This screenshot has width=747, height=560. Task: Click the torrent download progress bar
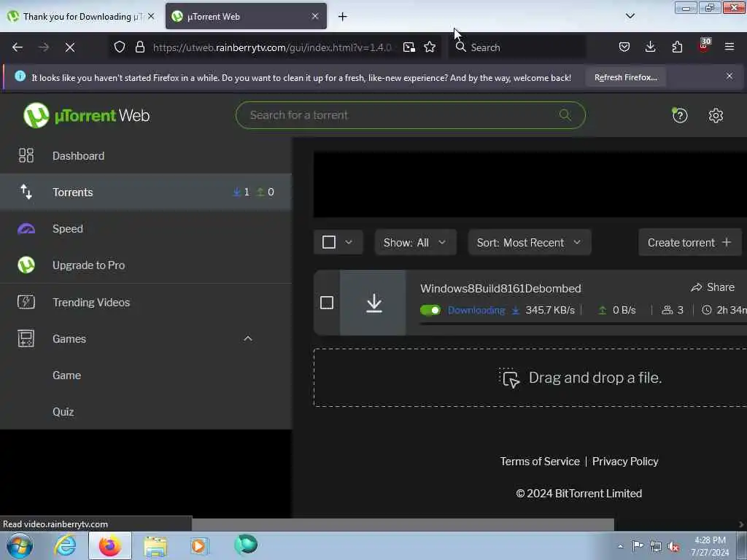pyautogui.click(x=583, y=323)
